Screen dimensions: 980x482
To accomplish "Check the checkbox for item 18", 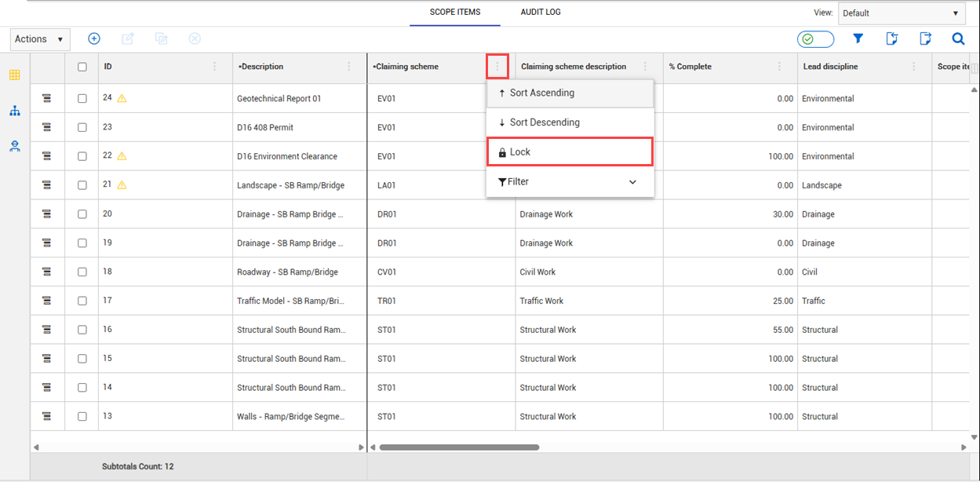I will point(82,272).
